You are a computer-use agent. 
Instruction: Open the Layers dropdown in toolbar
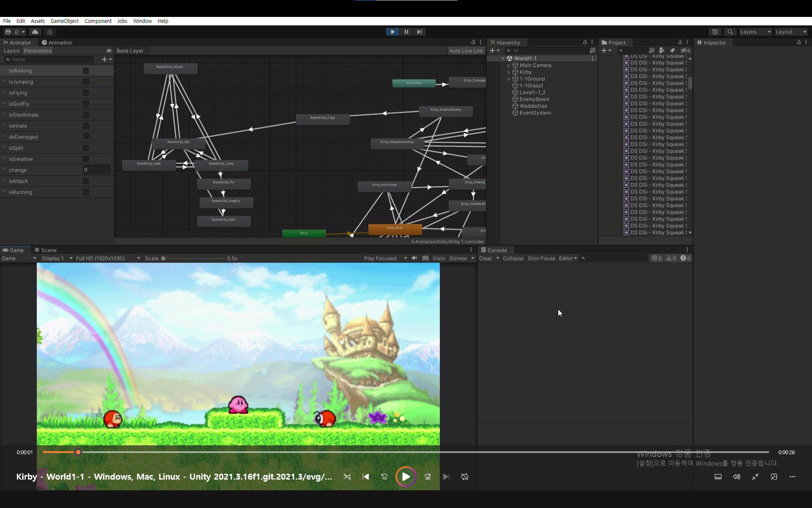coord(755,32)
